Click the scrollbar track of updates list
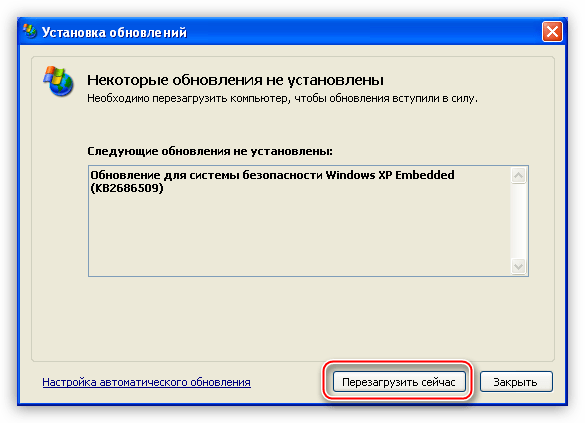This screenshot has height=423, width=585. [x=518, y=221]
